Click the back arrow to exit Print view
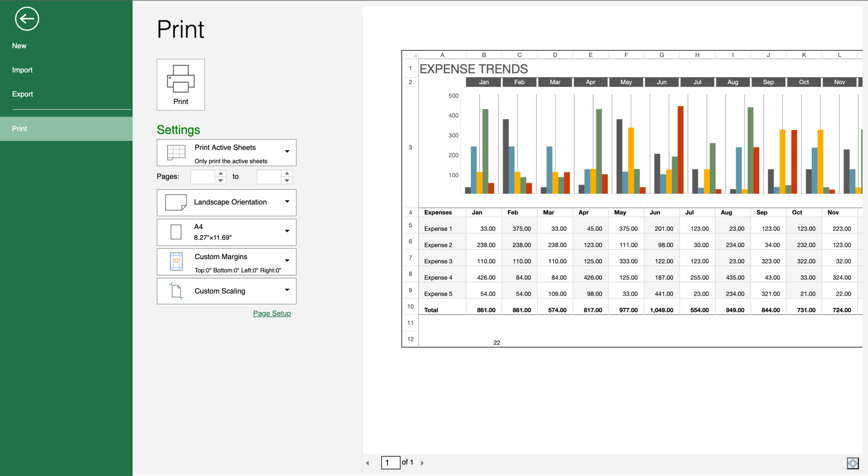Viewport: 868px width, 476px height. click(x=27, y=19)
